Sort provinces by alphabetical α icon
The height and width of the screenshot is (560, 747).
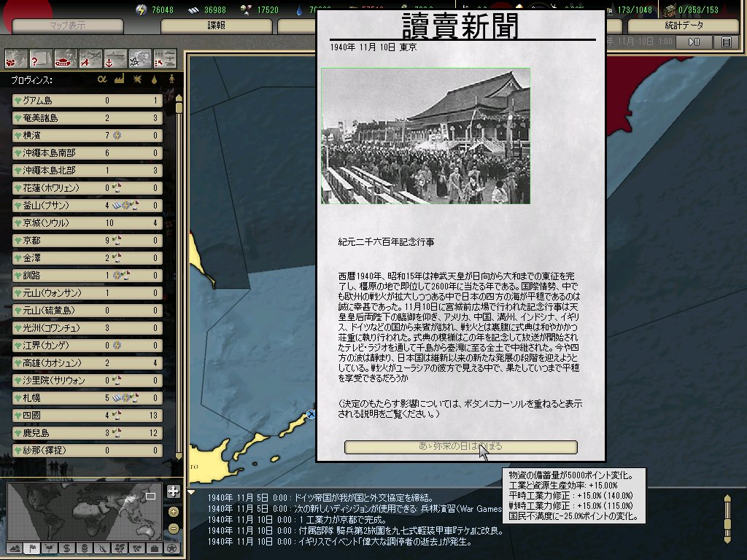click(102, 79)
